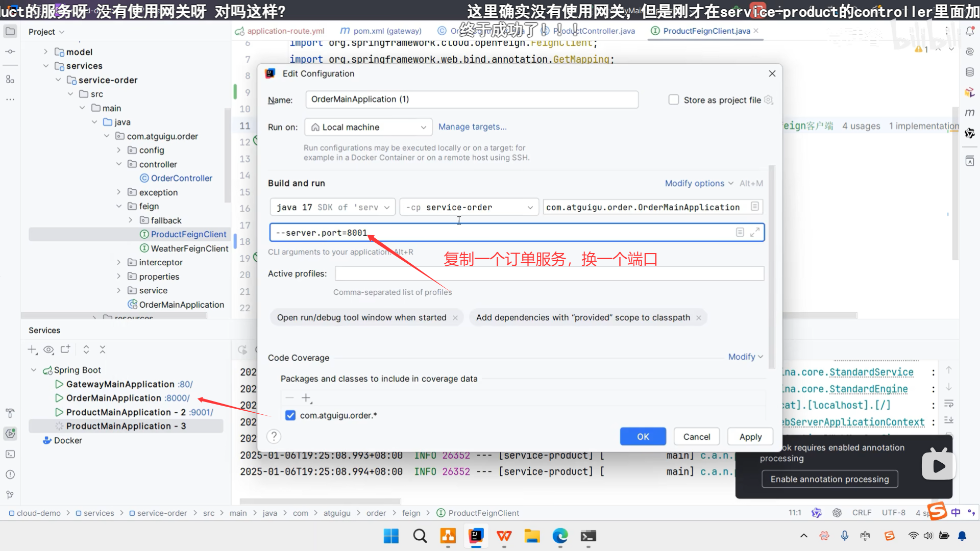Enable Store as project file checkbox
The height and width of the screenshot is (551, 980).
click(674, 100)
